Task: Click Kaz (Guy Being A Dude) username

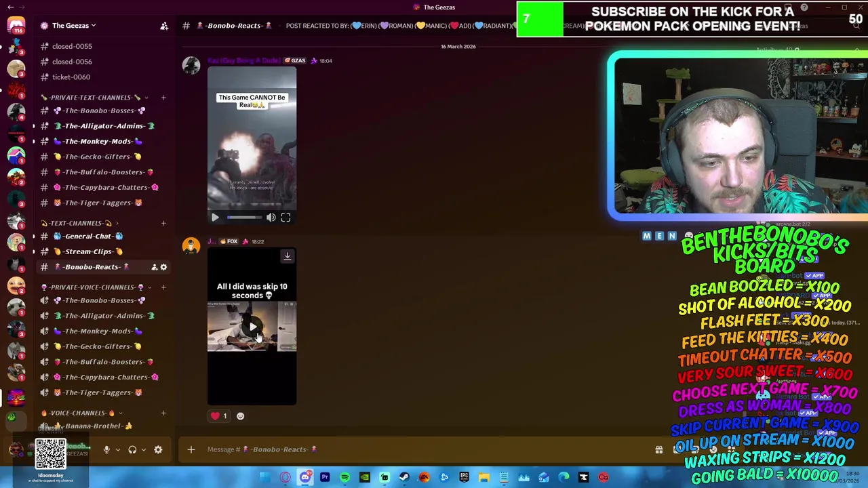Action: tap(244, 61)
